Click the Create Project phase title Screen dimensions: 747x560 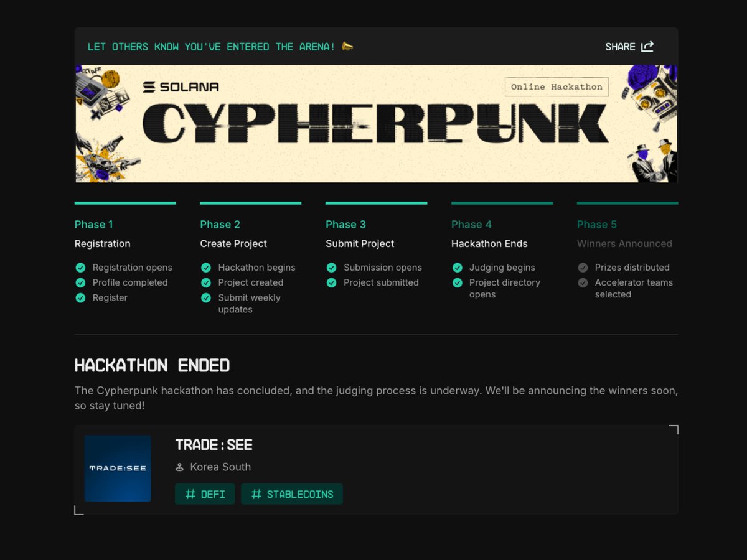pyautogui.click(x=233, y=244)
